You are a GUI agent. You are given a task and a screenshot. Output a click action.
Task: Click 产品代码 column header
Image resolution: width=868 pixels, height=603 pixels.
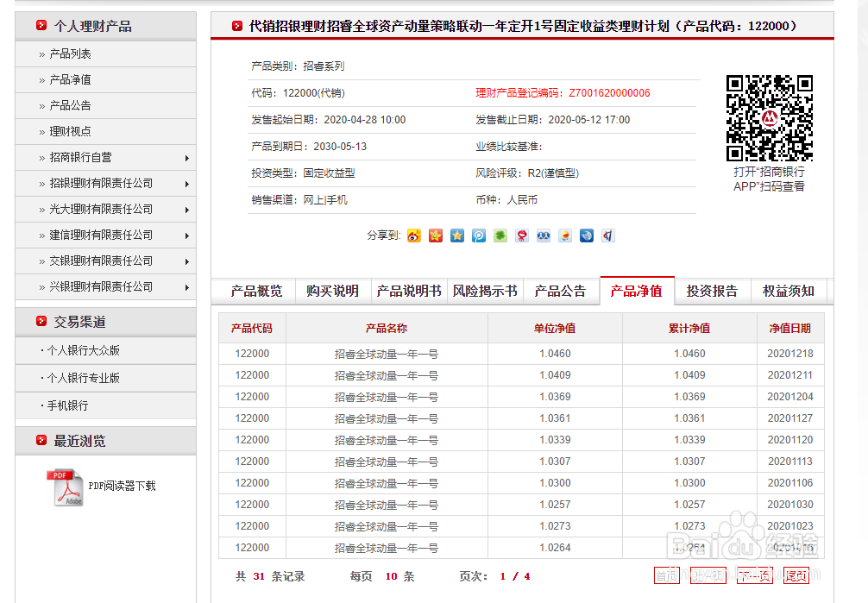[252, 329]
